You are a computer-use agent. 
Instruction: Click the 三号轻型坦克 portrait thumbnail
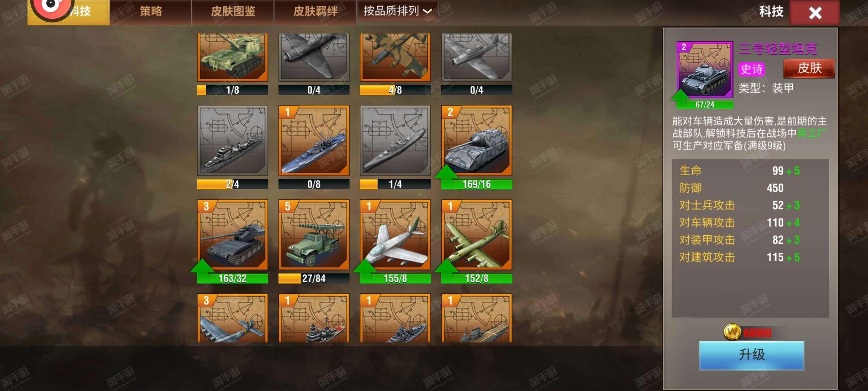click(x=705, y=70)
